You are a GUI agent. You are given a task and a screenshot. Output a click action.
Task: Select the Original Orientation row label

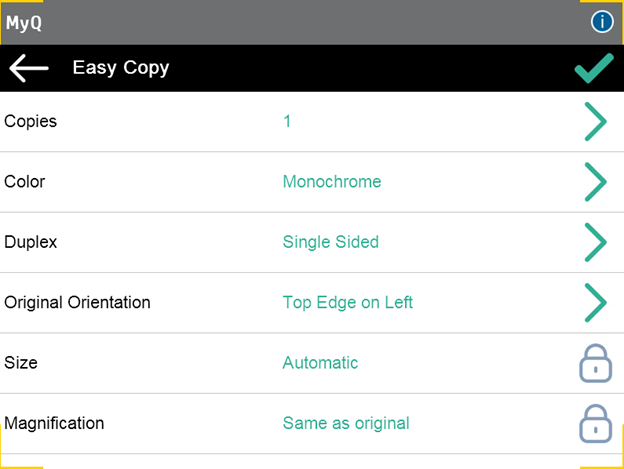point(77,302)
